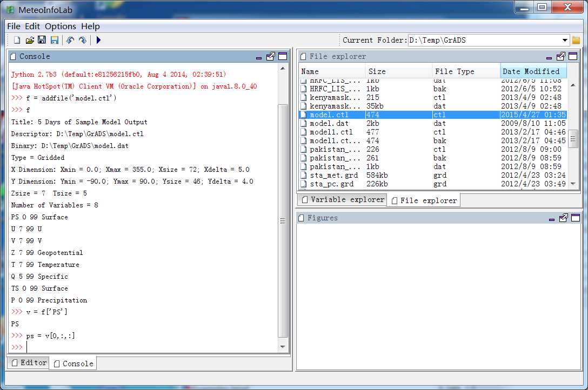Click file list scrollbar thumb
588x390 pixels.
573,139
